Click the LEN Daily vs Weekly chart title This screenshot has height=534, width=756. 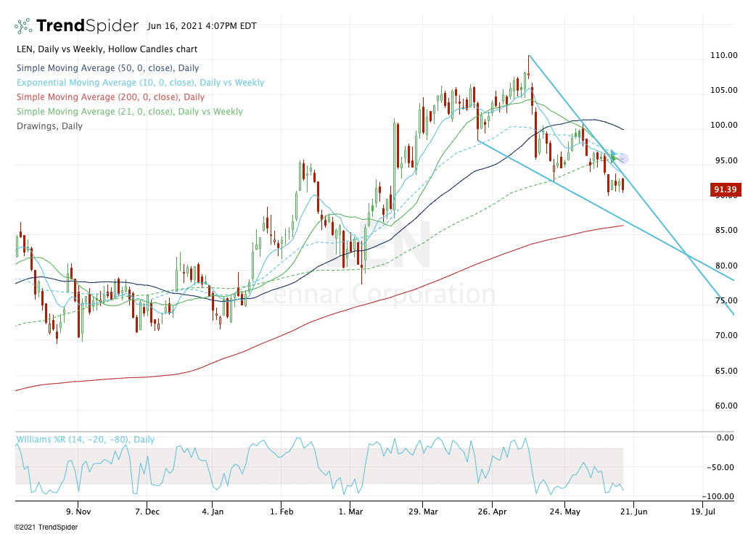coord(106,49)
